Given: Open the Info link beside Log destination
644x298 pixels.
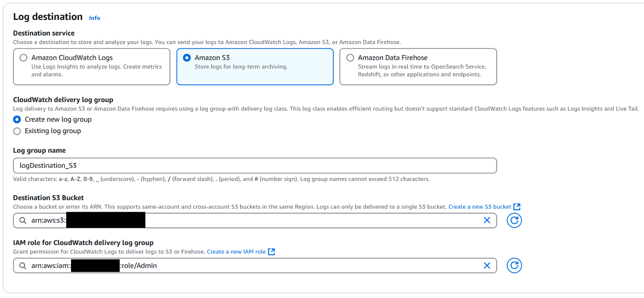Looking at the screenshot, I should tap(95, 18).
